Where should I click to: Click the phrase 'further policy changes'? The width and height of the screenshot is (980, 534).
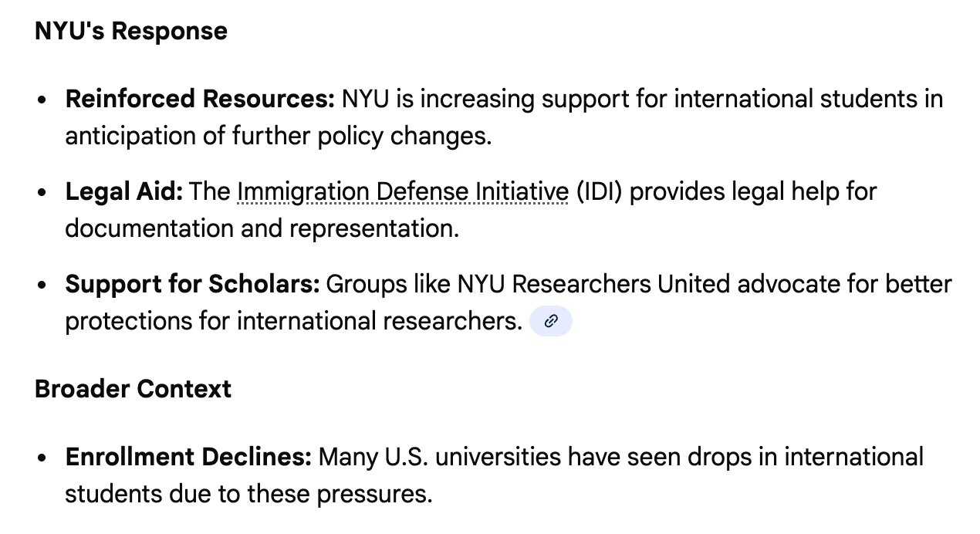(x=361, y=136)
